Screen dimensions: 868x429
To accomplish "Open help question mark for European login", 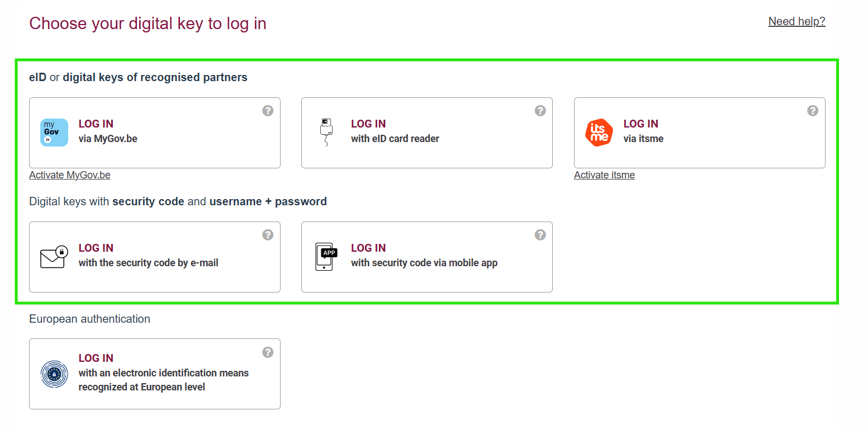I will tap(268, 352).
